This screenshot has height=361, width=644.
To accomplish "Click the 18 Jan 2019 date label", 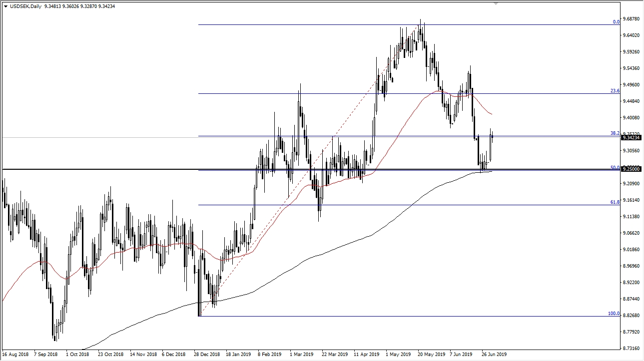I will (239, 355).
